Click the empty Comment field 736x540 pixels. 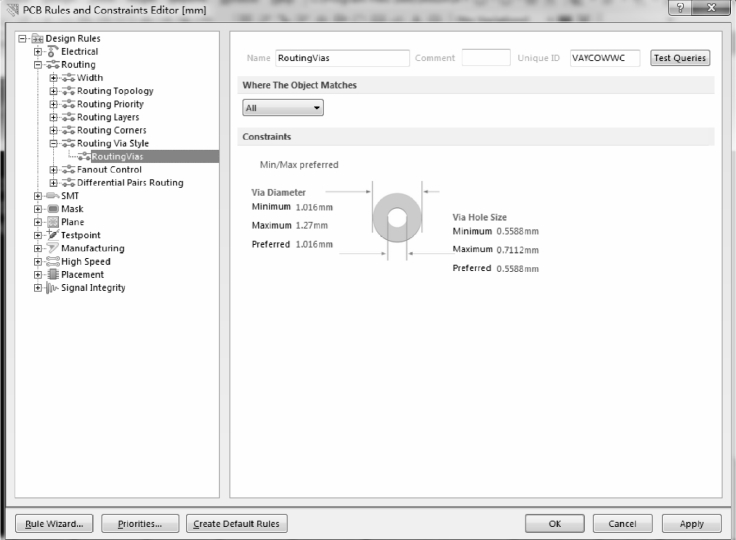tap(486, 58)
